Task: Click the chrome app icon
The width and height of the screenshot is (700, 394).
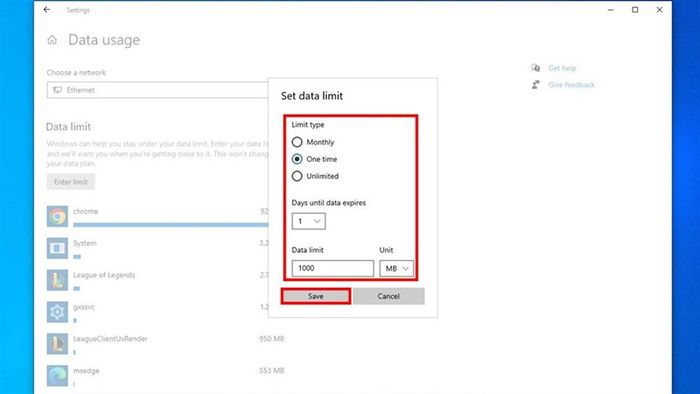Action: (57, 216)
